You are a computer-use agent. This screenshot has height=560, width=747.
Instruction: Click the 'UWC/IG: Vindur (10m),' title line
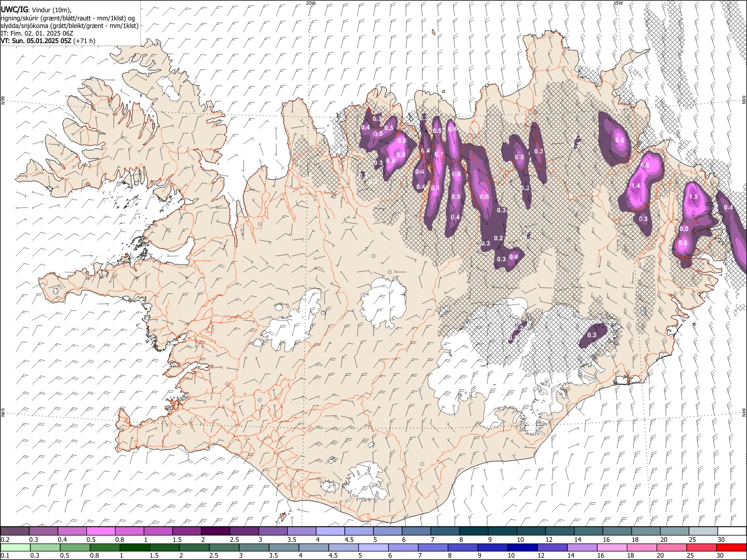click(x=36, y=10)
